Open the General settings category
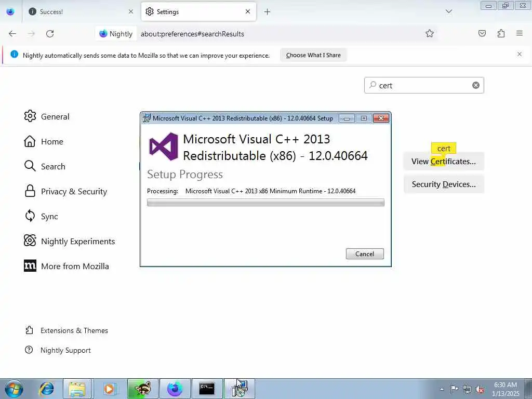 tap(47, 116)
